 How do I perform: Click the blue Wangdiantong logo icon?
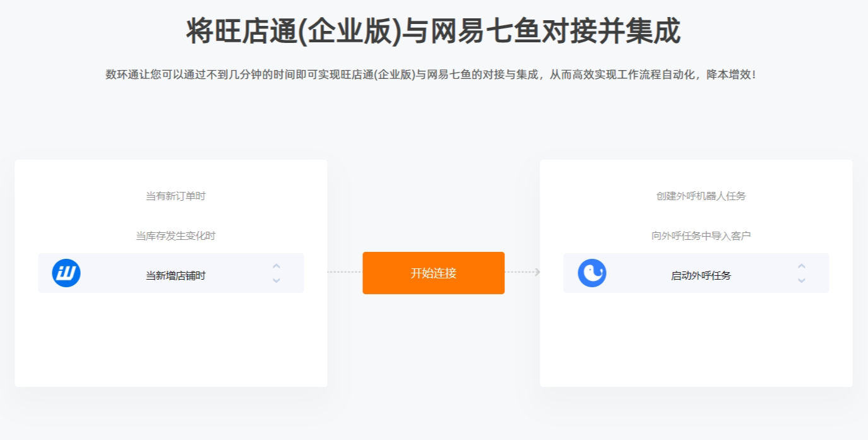point(66,273)
